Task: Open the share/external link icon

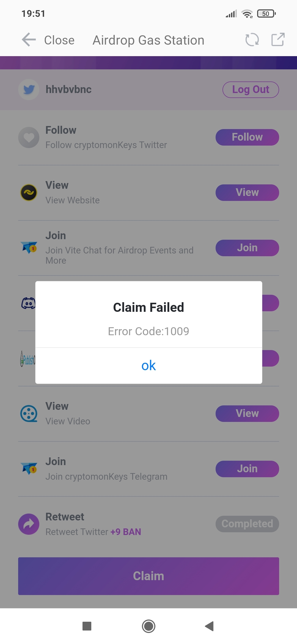Action: point(277,40)
